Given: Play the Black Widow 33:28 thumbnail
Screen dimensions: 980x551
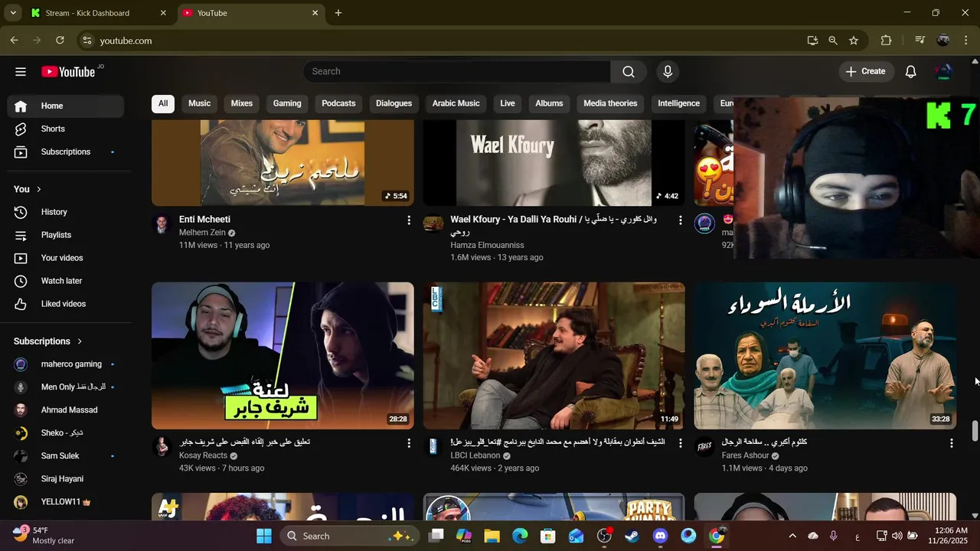Looking at the screenshot, I should [825, 356].
